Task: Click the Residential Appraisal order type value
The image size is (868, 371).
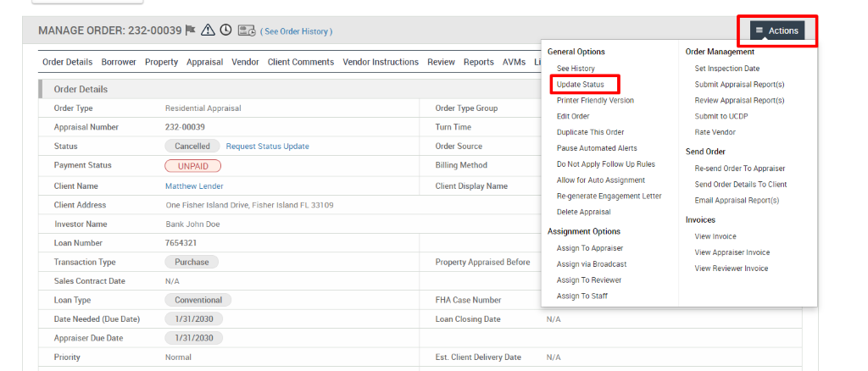Action: point(203,108)
